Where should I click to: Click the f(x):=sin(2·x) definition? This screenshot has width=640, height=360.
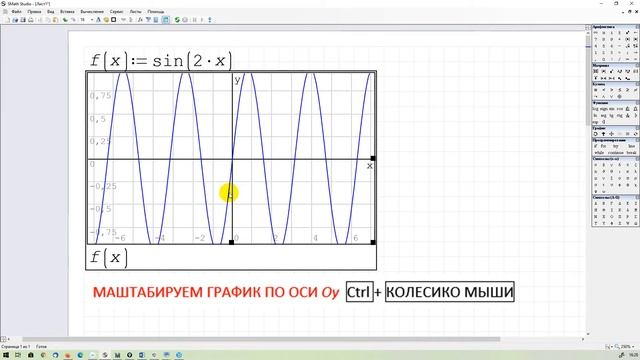click(x=161, y=61)
